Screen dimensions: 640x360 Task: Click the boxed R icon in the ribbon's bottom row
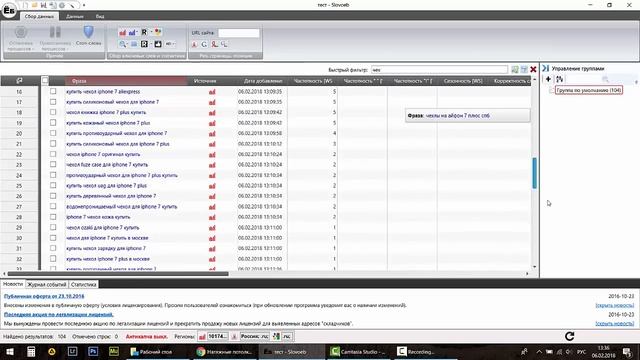[x=144, y=44]
